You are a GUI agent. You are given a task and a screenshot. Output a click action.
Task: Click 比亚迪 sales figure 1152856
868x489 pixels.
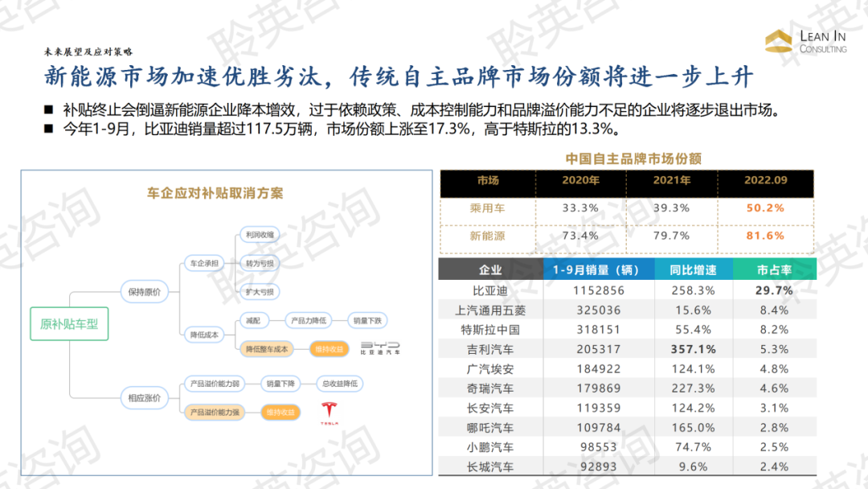coord(599,290)
